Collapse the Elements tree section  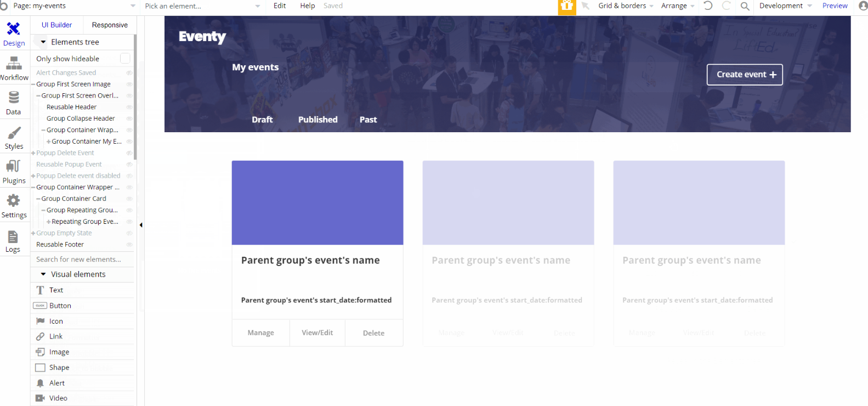coord(43,42)
